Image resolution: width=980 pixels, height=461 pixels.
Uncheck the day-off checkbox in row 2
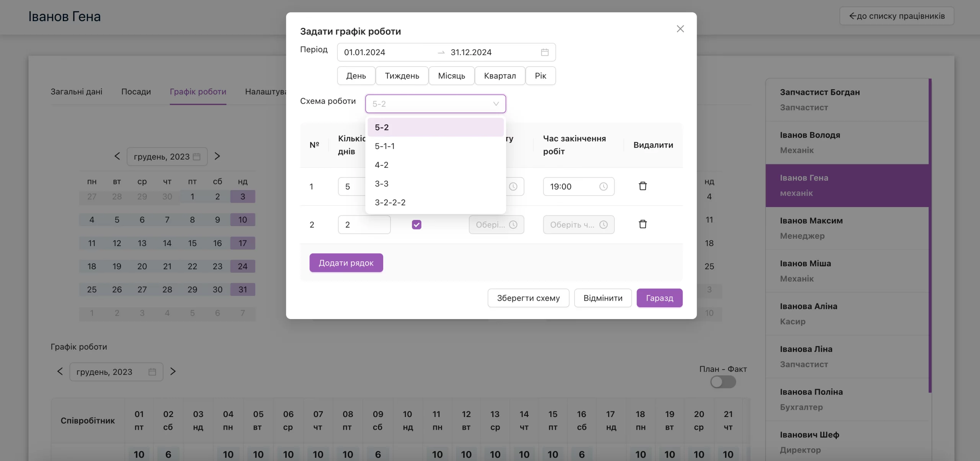pyautogui.click(x=416, y=225)
